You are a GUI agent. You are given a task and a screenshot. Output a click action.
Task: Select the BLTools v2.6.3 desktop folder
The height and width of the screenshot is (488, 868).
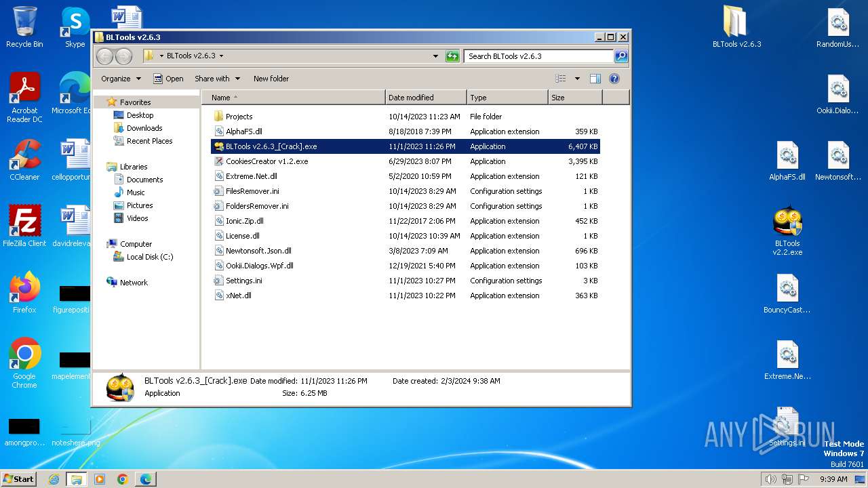736,27
